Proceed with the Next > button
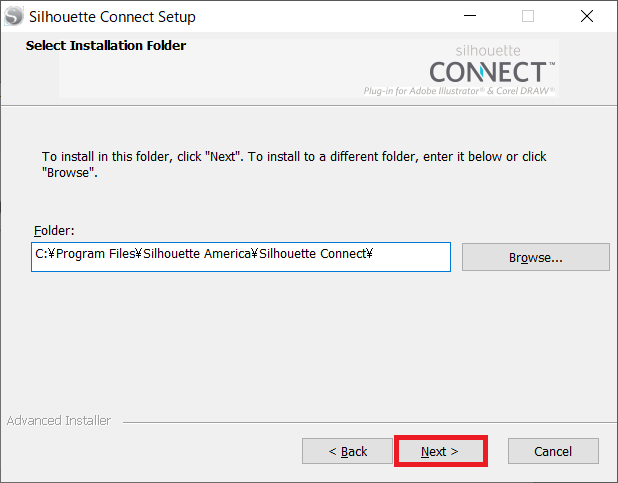This screenshot has height=483, width=618. point(441,451)
